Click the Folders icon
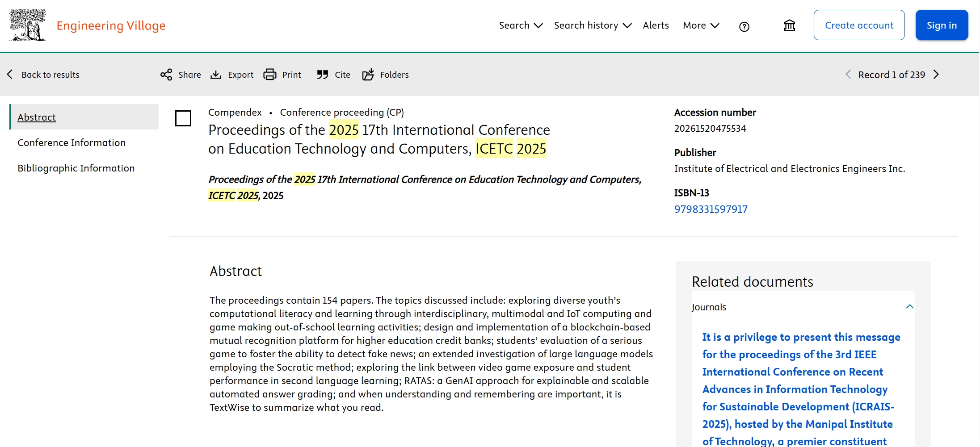The width and height of the screenshot is (980, 447). click(x=368, y=75)
